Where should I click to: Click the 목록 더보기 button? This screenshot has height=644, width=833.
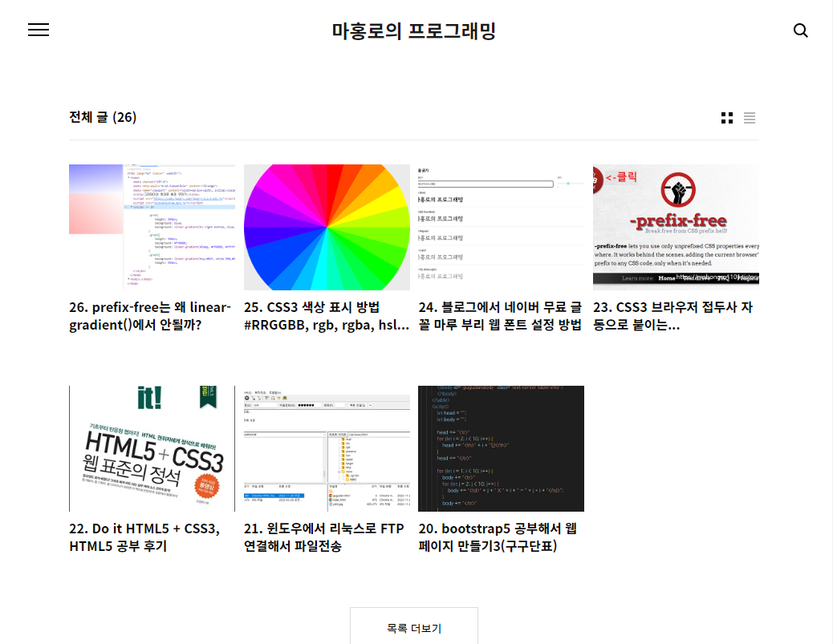[414, 626]
